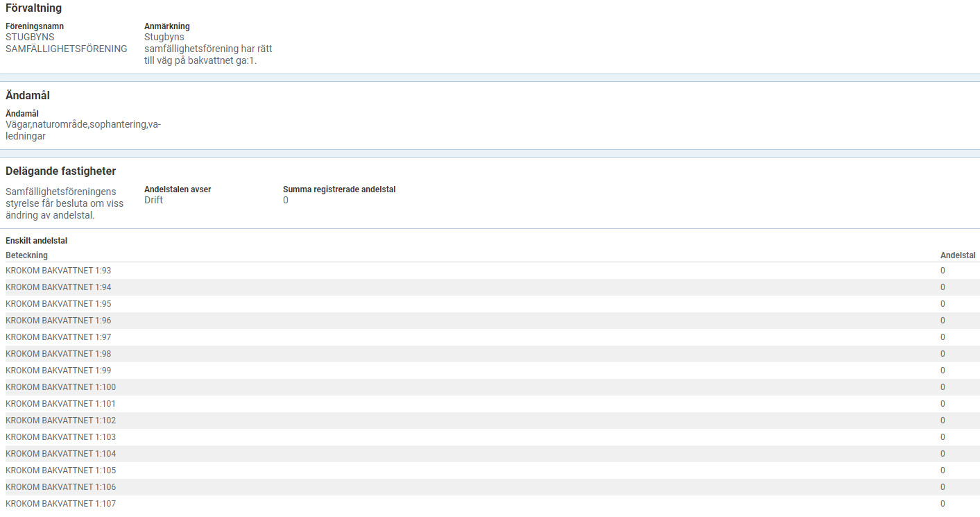
Task: Click KROKOM BAKVATTNET 1:107 in the list
Action: pyautogui.click(x=60, y=504)
